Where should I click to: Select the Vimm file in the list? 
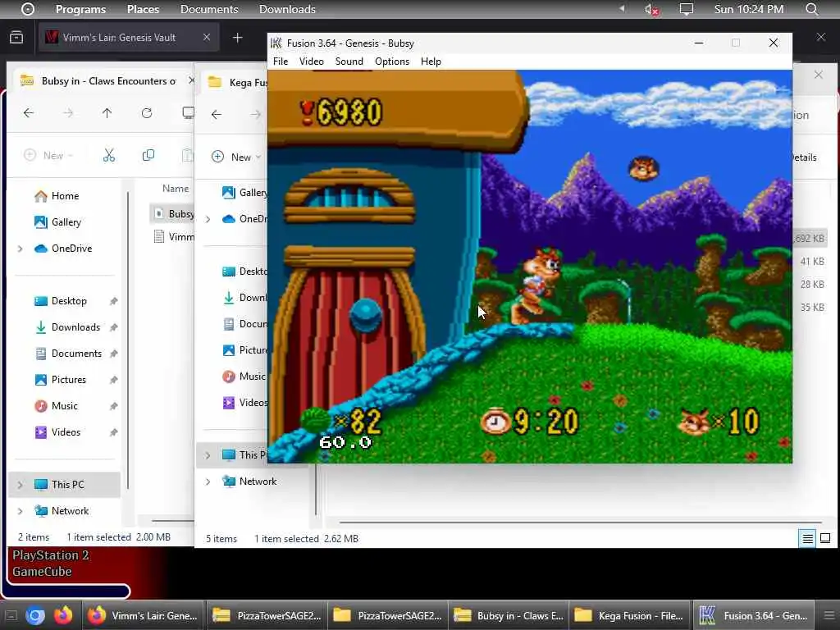pyautogui.click(x=174, y=237)
